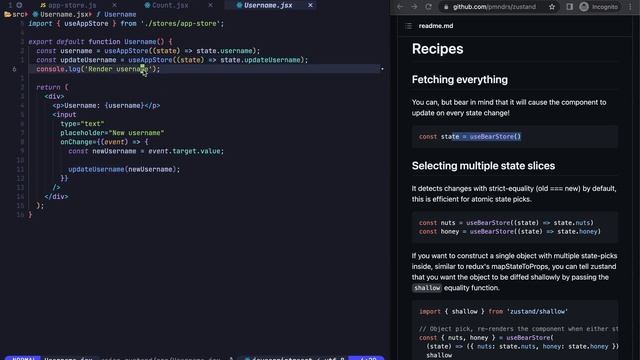Switch to the app-store.js editor tab
This screenshot has width=640, height=360.
click(x=72, y=5)
